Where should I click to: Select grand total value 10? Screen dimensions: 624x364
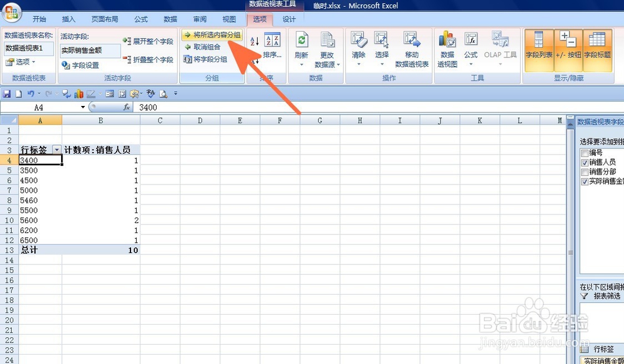pos(101,250)
